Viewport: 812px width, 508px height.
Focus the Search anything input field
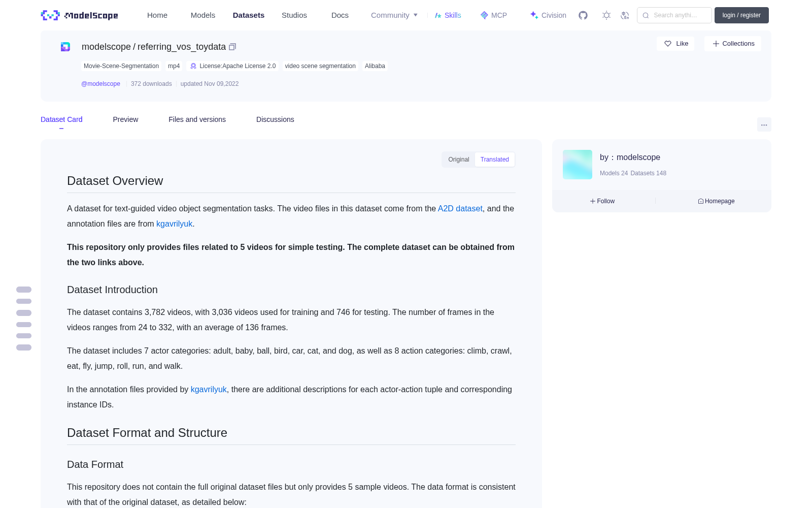pyautogui.click(x=674, y=15)
